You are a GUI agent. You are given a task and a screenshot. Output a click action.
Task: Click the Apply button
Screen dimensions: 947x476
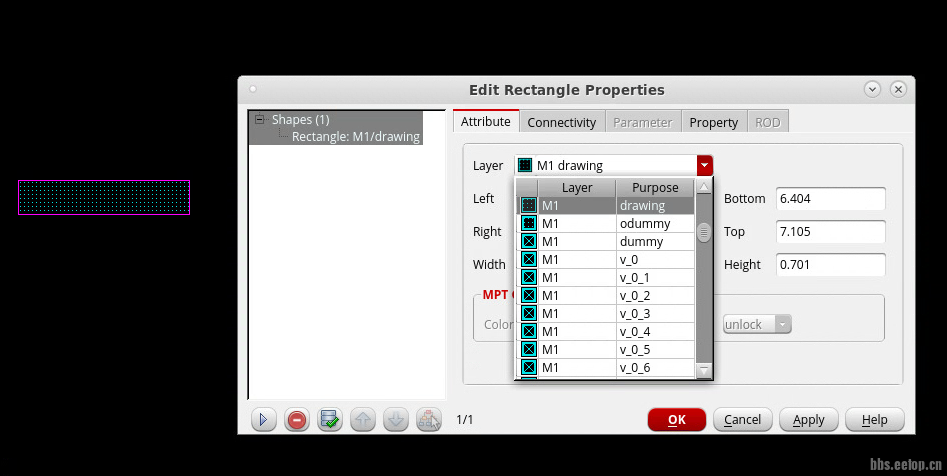(809, 420)
